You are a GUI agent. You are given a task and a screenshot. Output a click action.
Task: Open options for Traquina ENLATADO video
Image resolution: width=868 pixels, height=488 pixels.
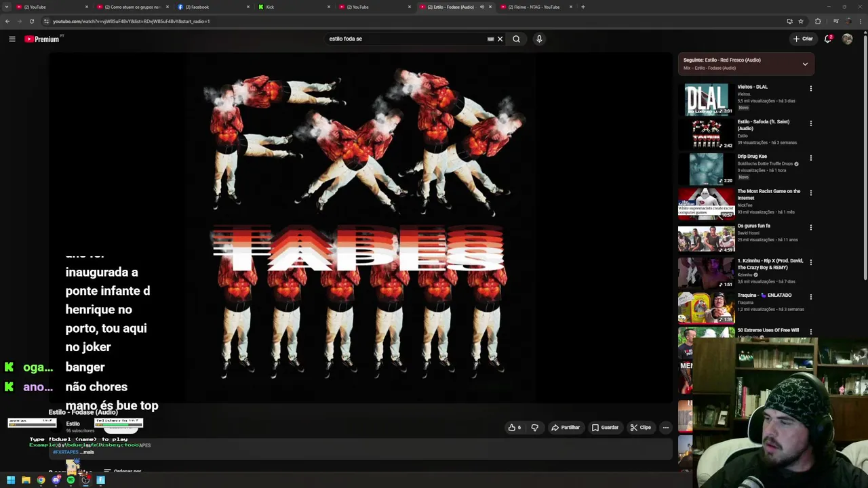810,296
